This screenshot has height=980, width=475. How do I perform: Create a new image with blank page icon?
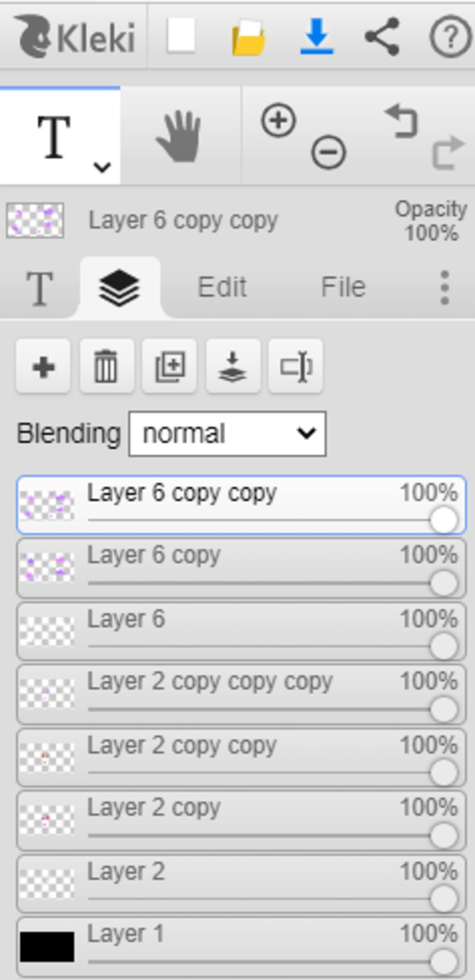click(181, 36)
